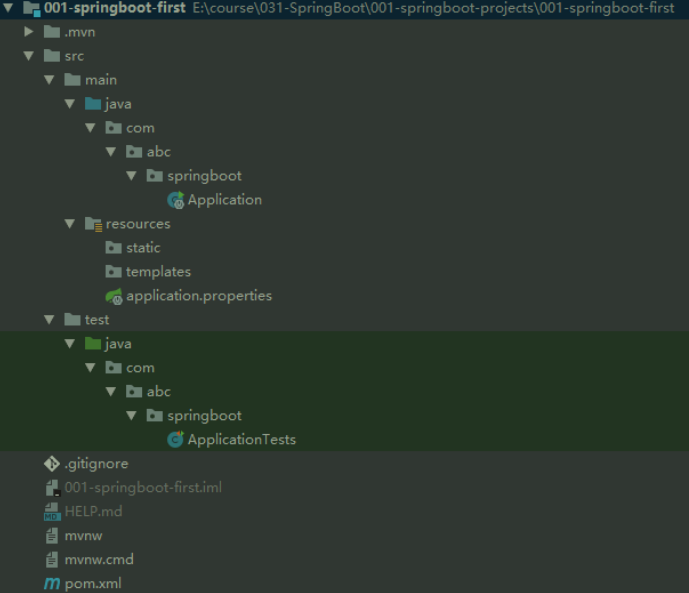This screenshot has height=593, width=689.
Task: Click the Maven pom.xml icon
Action: point(52,584)
